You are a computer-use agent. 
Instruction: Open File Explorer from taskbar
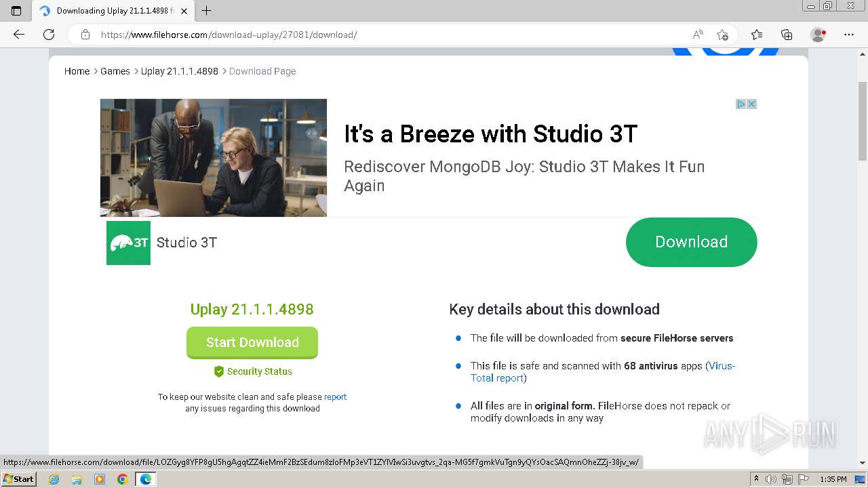(x=77, y=479)
